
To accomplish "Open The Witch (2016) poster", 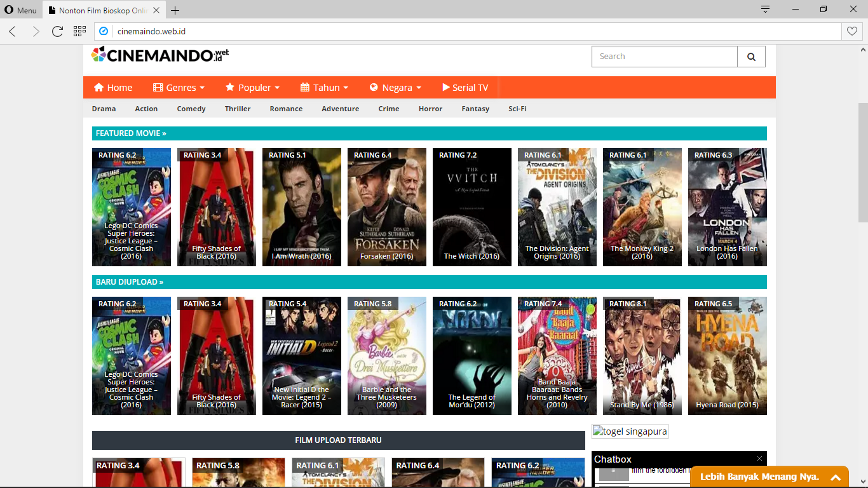I will click(x=472, y=207).
